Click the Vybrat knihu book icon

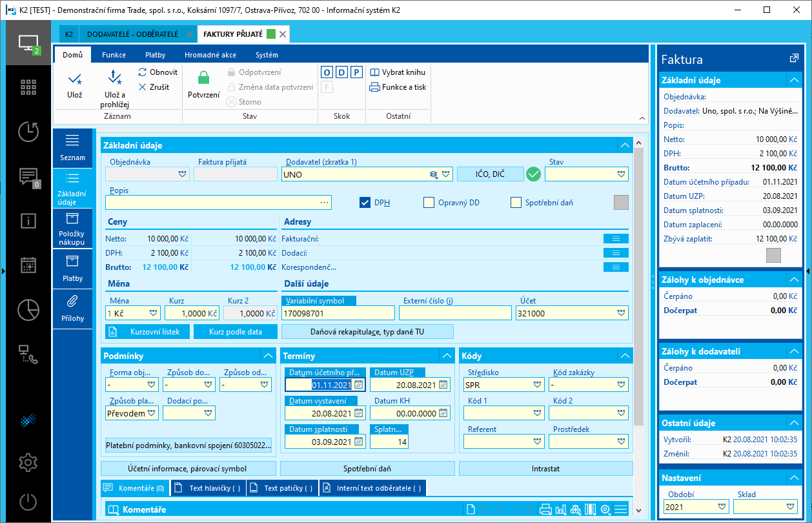tap(374, 72)
